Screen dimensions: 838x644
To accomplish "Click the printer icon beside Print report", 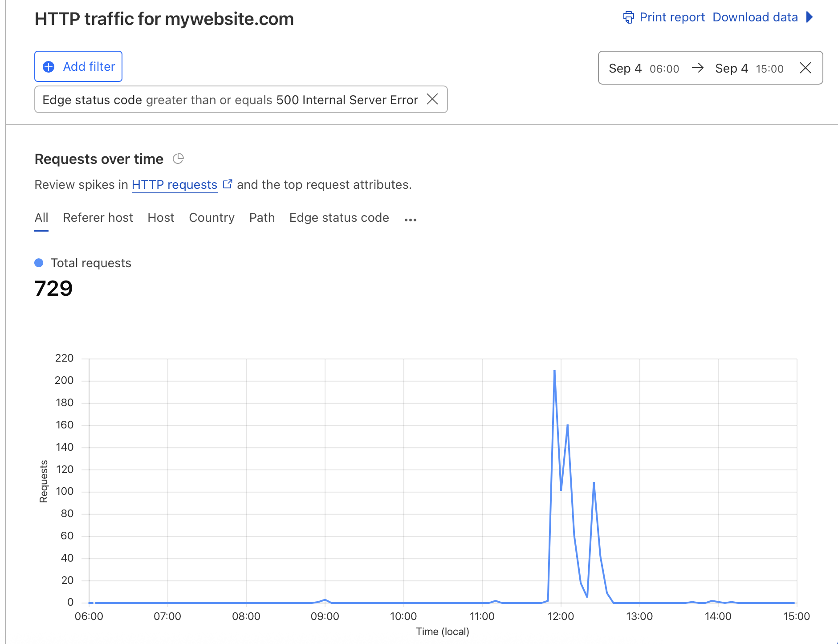I will [628, 17].
